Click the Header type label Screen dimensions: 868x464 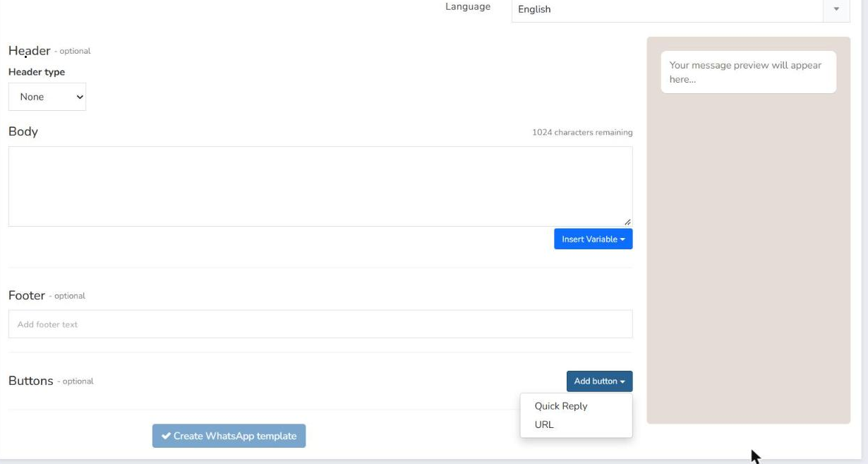pyautogui.click(x=37, y=72)
